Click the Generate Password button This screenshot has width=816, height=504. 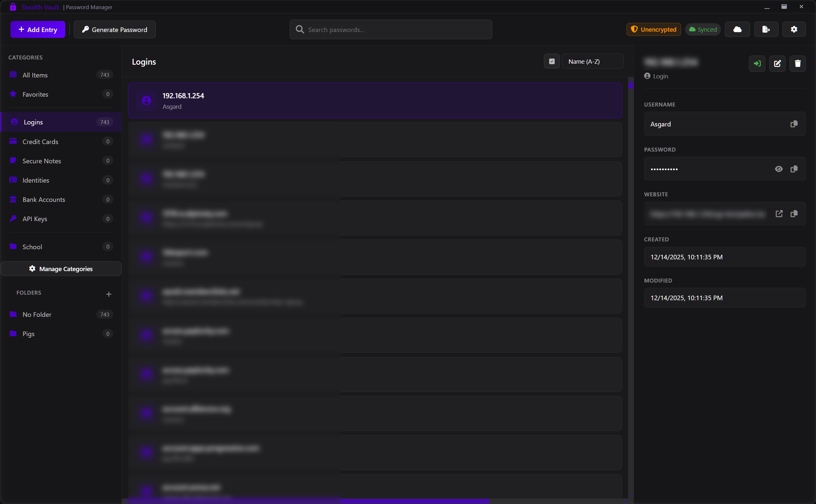(115, 29)
